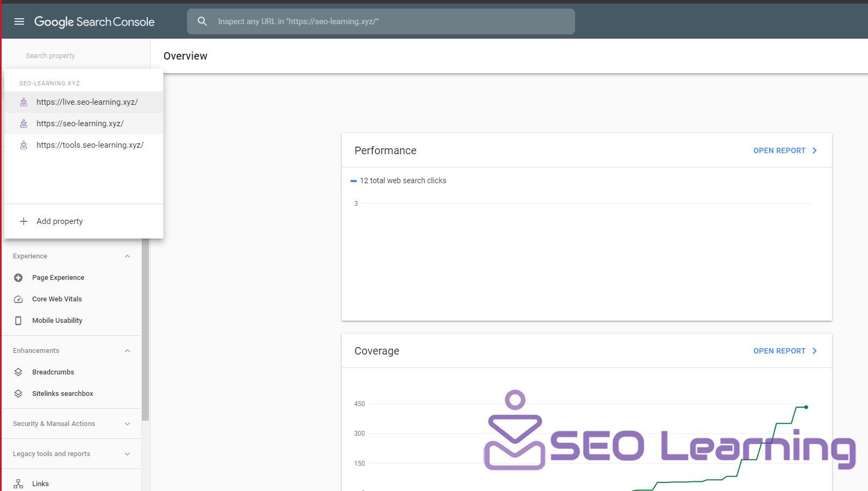Click the Breadcrumbs layers icon
Image resolution: width=868 pixels, height=491 pixels.
coord(18,372)
